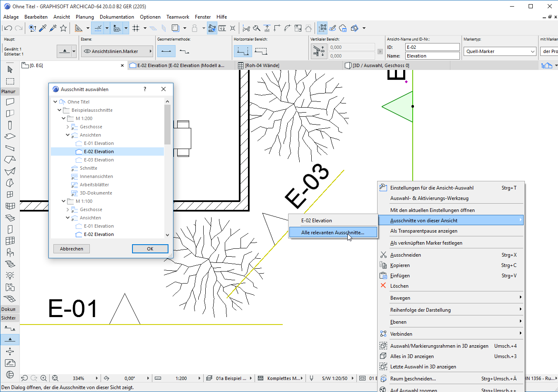Click the OK button in dialog
The width and height of the screenshot is (558, 392).
(150, 249)
